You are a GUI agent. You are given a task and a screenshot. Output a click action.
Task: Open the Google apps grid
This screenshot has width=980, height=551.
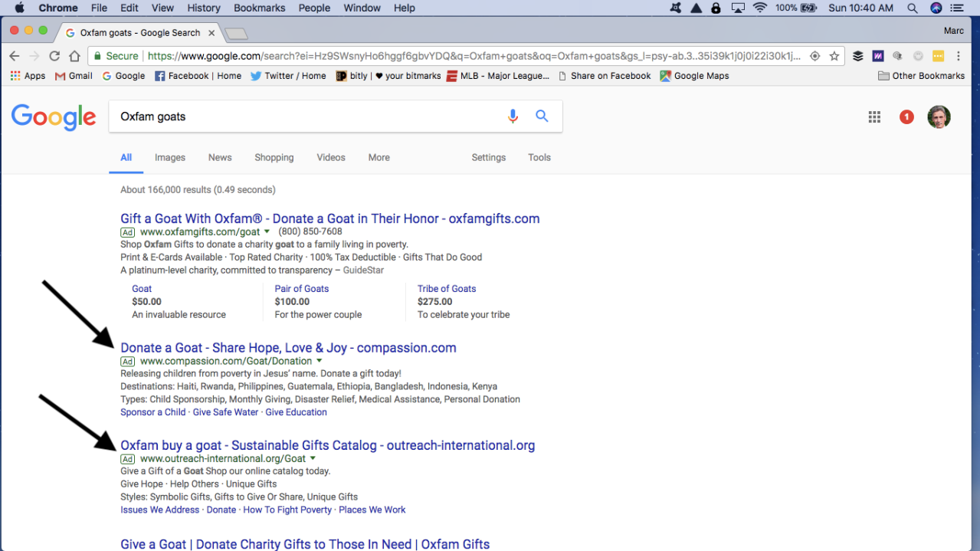pos(874,117)
